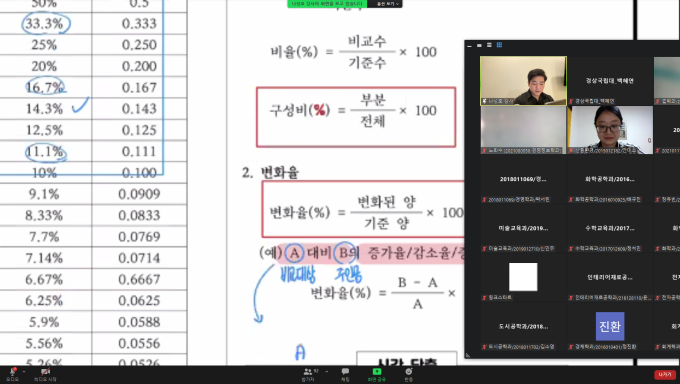Start video with the crossed camera icon
680x384 pixels.
pos(45,372)
